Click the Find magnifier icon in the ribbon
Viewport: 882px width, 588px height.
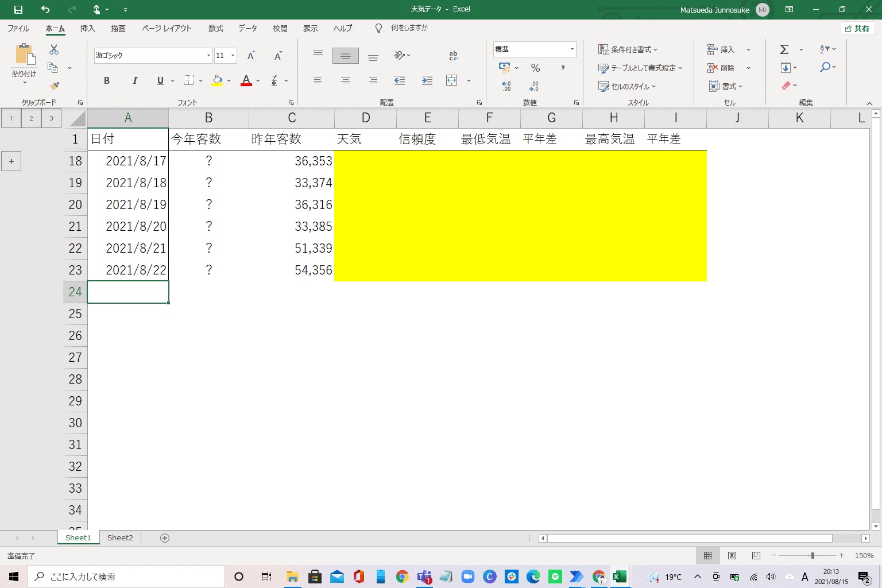pos(826,67)
